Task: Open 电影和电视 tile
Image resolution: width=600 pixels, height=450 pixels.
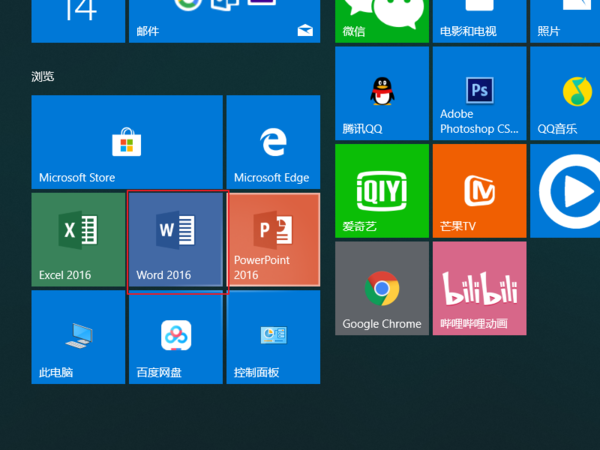Action: point(479,21)
